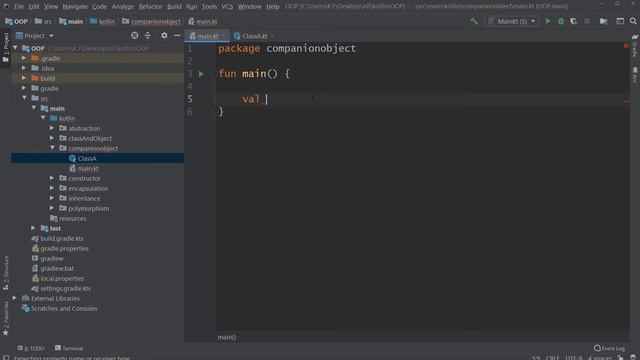
Task: Click the kotlin breadcrumb
Action: [103, 21]
